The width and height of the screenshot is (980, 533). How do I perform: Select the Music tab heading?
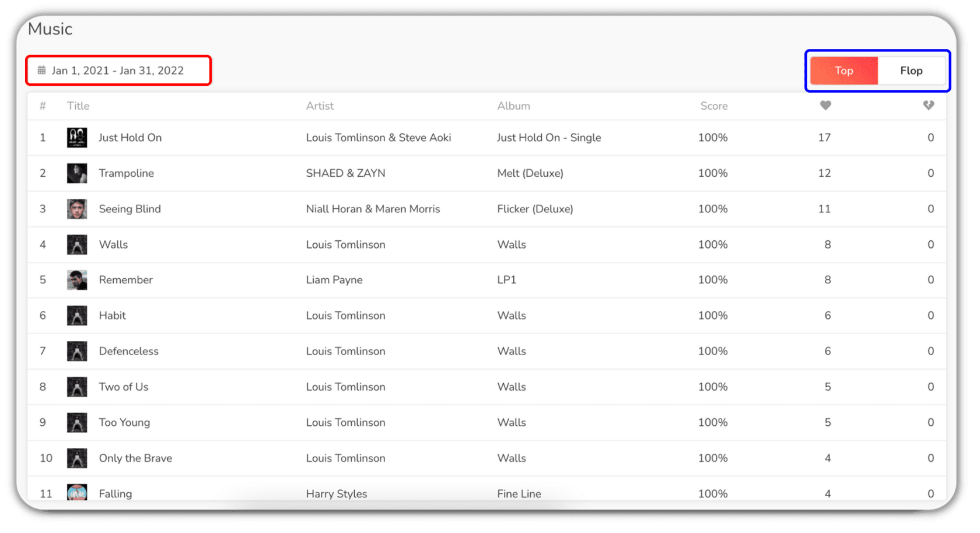(x=49, y=28)
